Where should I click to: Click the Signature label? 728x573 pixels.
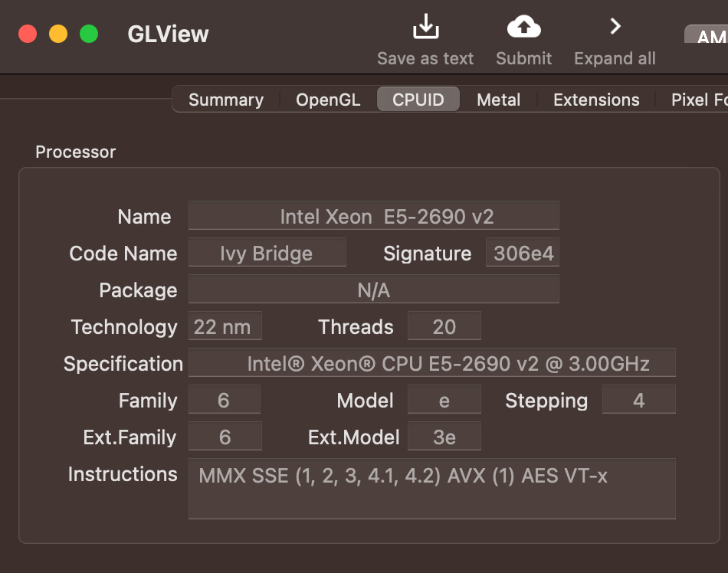coord(427,254)
